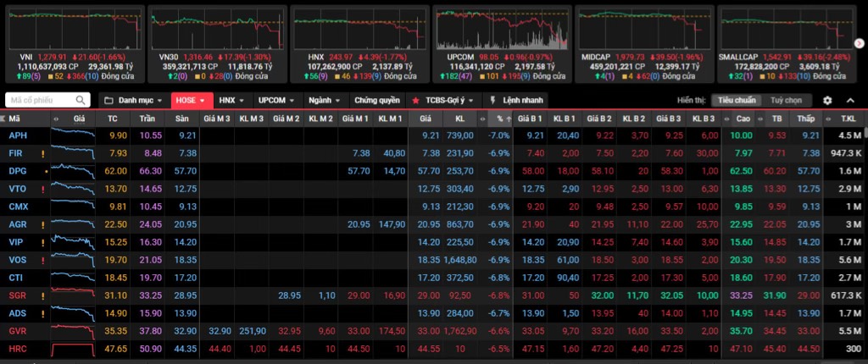Viewport: 868px width, 364px height.
Task: Open the APH stock ticker link
Action: [x=17, y=135]
